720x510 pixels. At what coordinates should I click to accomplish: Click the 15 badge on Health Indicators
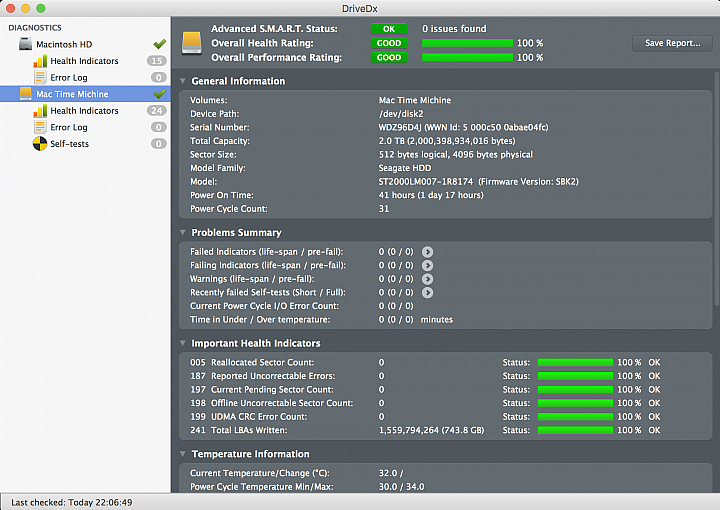point(157,61)
